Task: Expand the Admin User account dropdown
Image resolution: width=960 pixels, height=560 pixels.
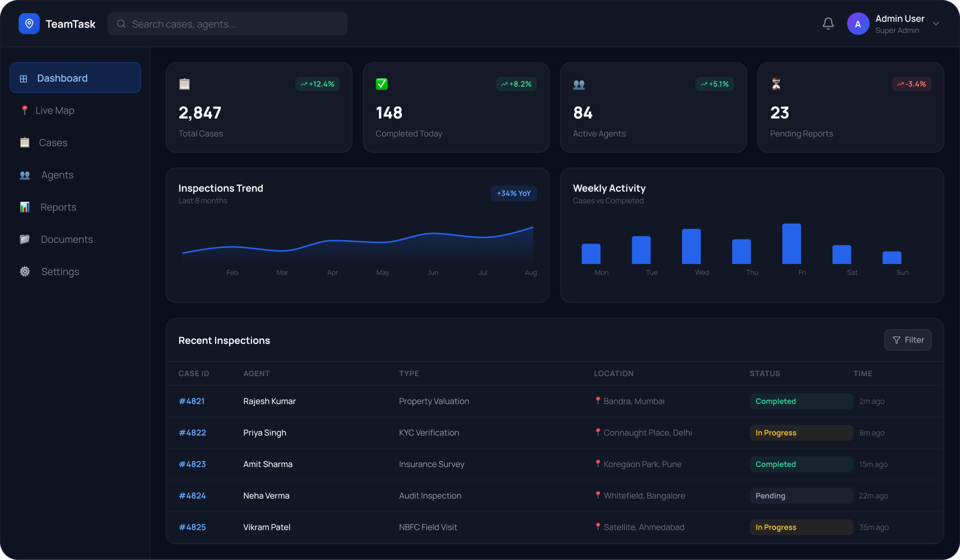Action: pos(936,23)
